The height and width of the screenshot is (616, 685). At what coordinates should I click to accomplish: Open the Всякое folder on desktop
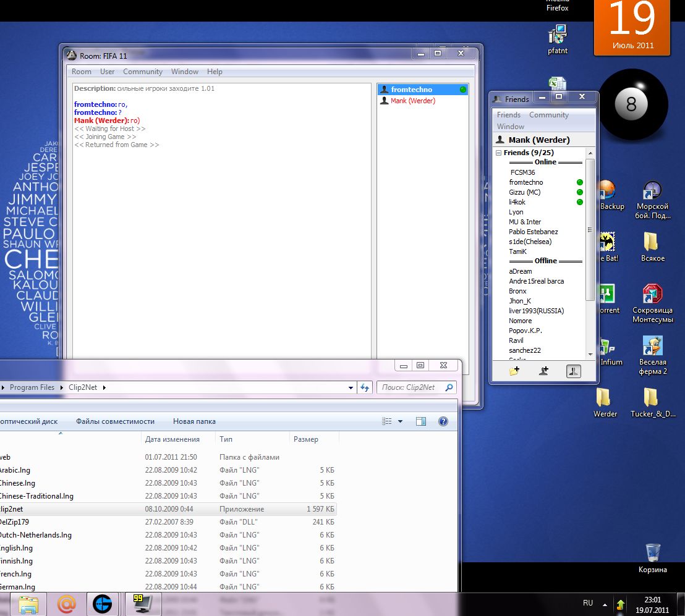coord(653,247)
